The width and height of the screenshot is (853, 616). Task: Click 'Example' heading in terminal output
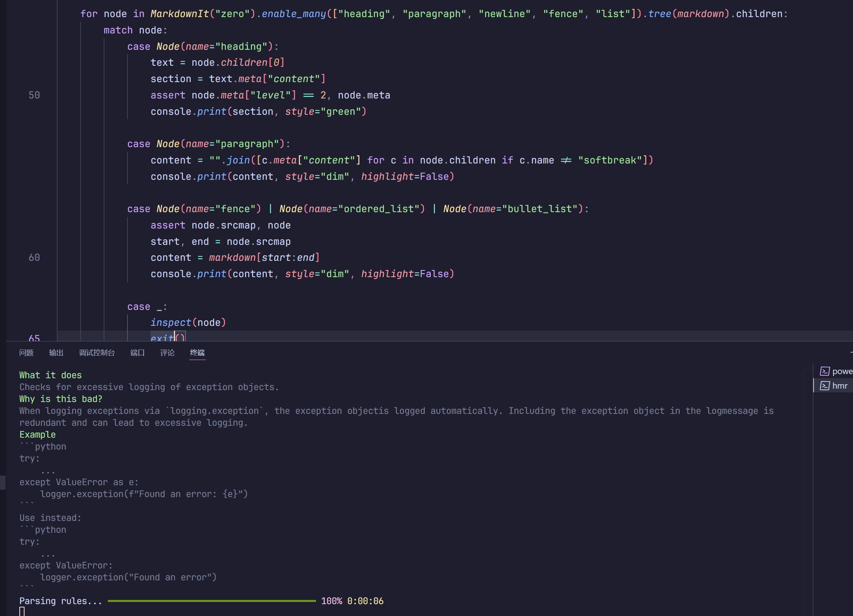(37, 434)
